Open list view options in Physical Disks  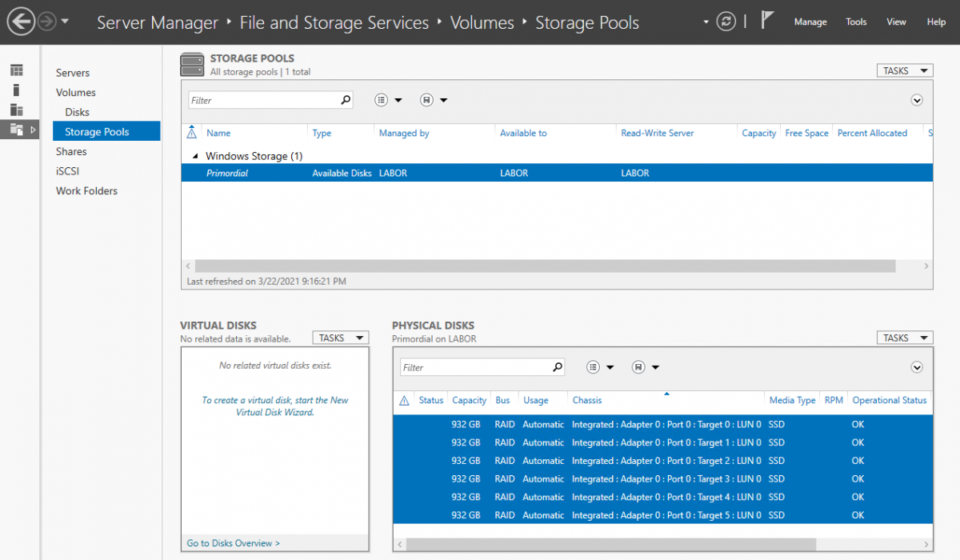pos(599,367)
